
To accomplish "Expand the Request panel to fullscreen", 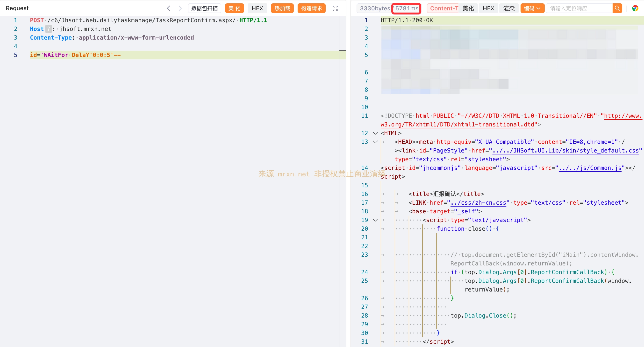I will coord(335,8).
